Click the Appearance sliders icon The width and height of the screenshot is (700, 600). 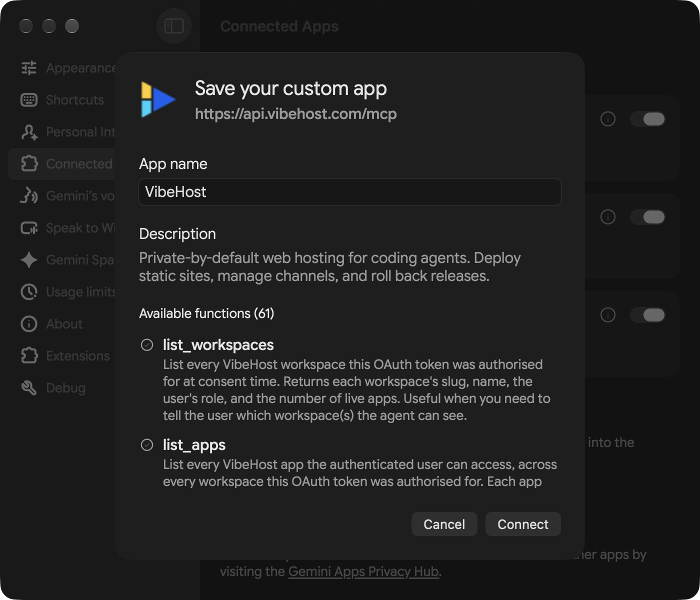click(29, 68)
